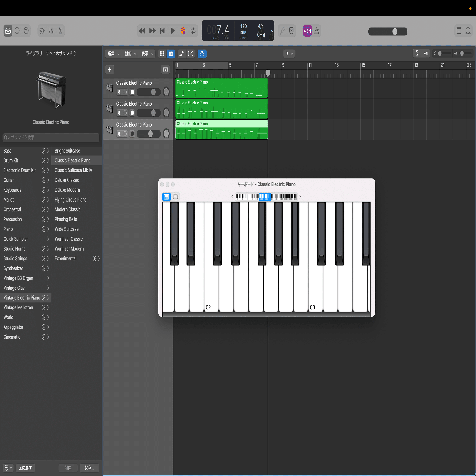This screenshot has height=476, width=476.
Task: Switch keyboard window to musical typing icon
Action: coord(175,197)
